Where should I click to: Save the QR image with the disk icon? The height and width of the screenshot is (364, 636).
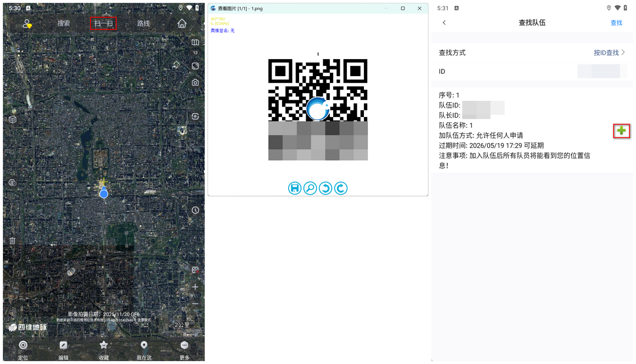coord(295,188)
